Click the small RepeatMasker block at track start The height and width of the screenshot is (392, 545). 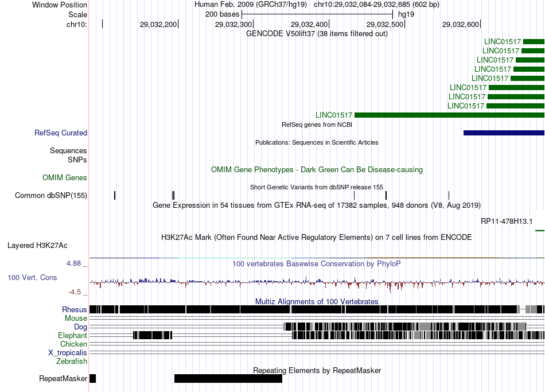pyautogui.click(x=92, y=378)
